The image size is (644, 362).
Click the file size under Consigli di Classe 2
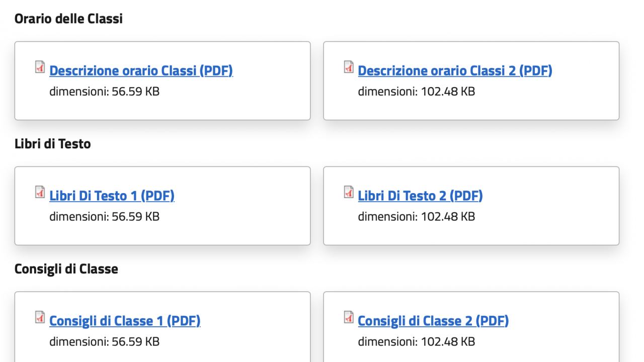416,342
